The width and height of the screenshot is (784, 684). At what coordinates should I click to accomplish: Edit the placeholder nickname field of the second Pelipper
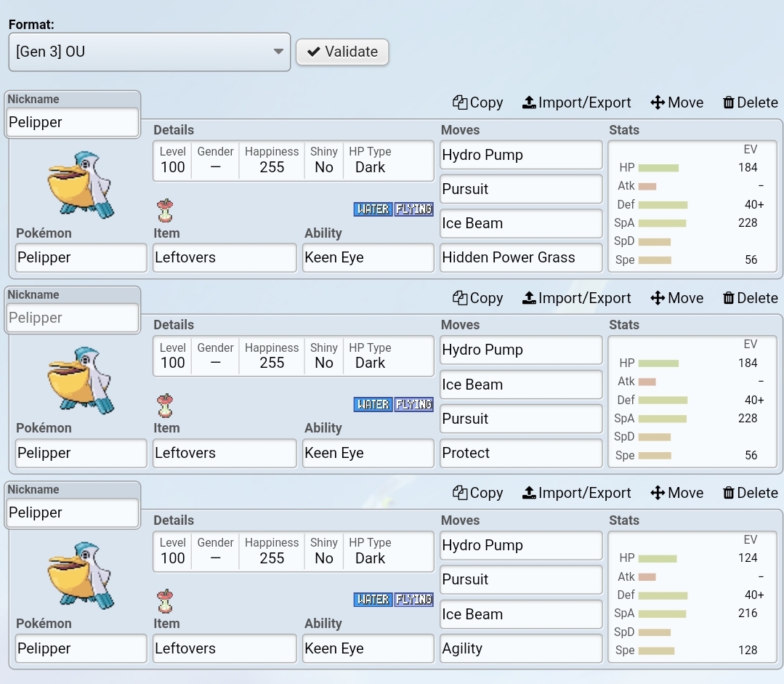tap(73, 318)
